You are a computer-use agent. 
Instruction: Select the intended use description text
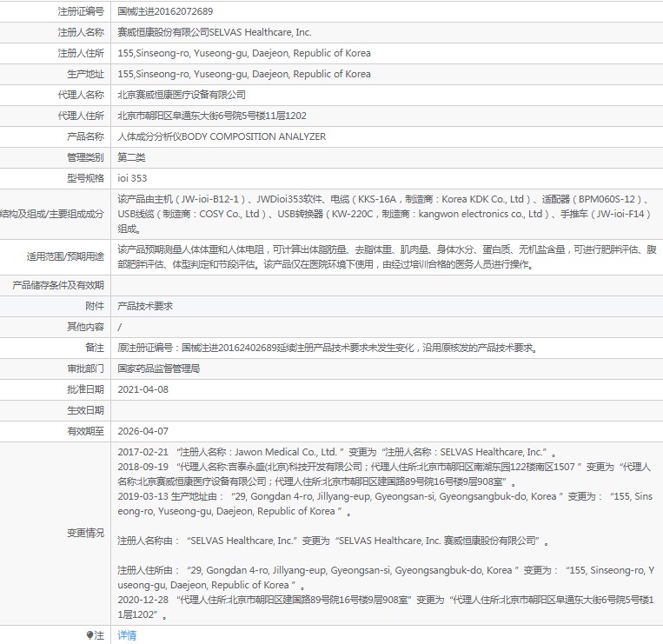click(x=387, y=256)
